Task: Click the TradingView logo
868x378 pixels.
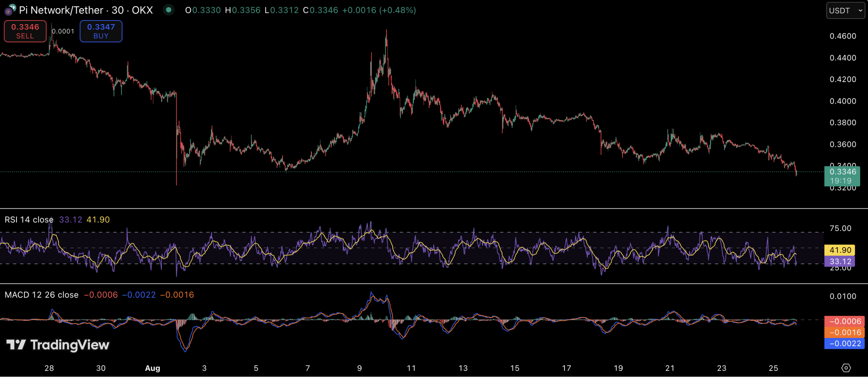Action: 58,345
